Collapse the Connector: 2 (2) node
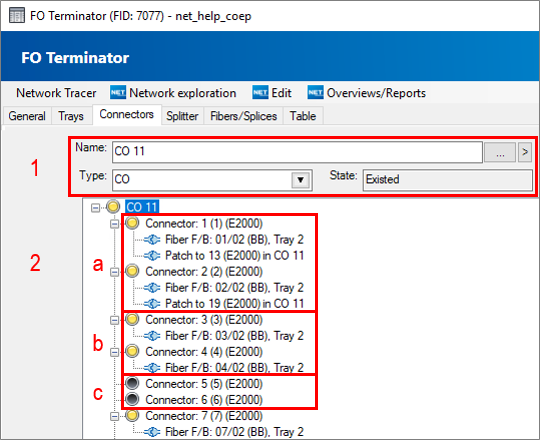 coord(114,272)
